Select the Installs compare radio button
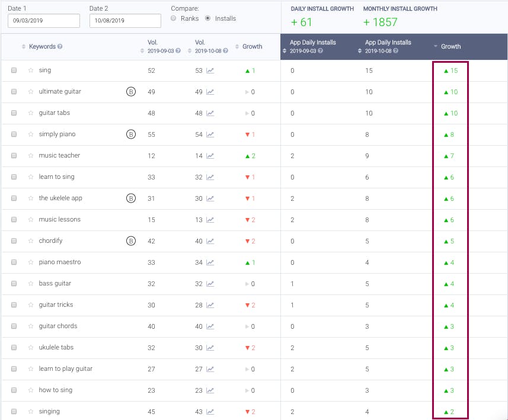The image size is (508, 420). point(207,19)
